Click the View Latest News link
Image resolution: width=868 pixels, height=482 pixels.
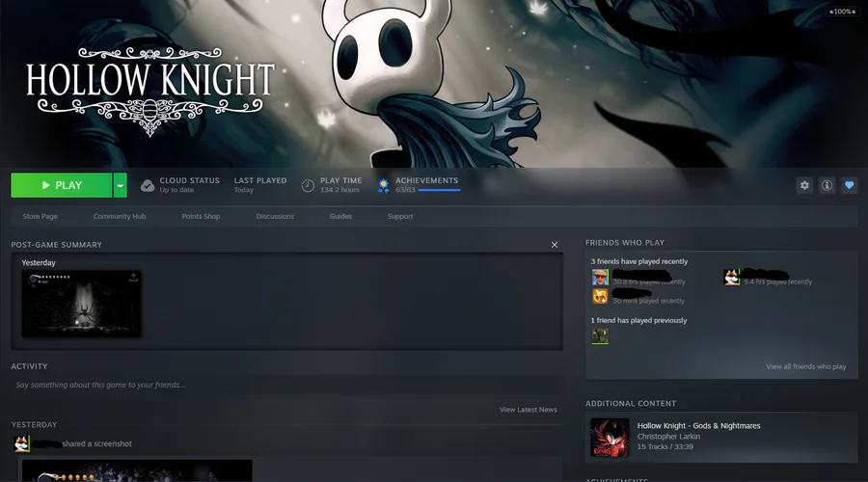(x=529, y=410)
